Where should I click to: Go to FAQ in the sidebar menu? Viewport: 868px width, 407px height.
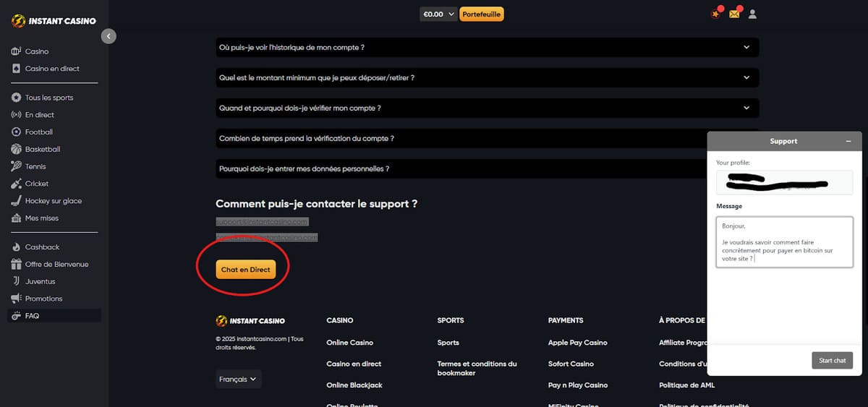coord(54,316)
